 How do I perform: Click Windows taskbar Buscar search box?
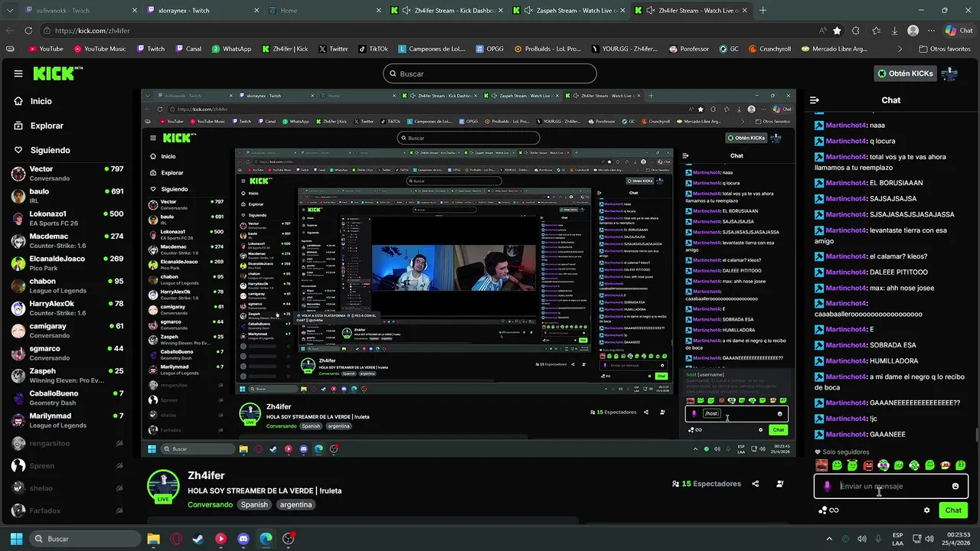coord(84,539)
